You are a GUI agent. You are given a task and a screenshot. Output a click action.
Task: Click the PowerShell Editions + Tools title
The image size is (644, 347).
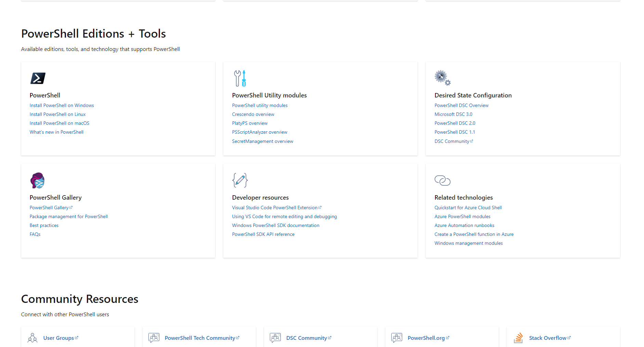tap(93, 34)
